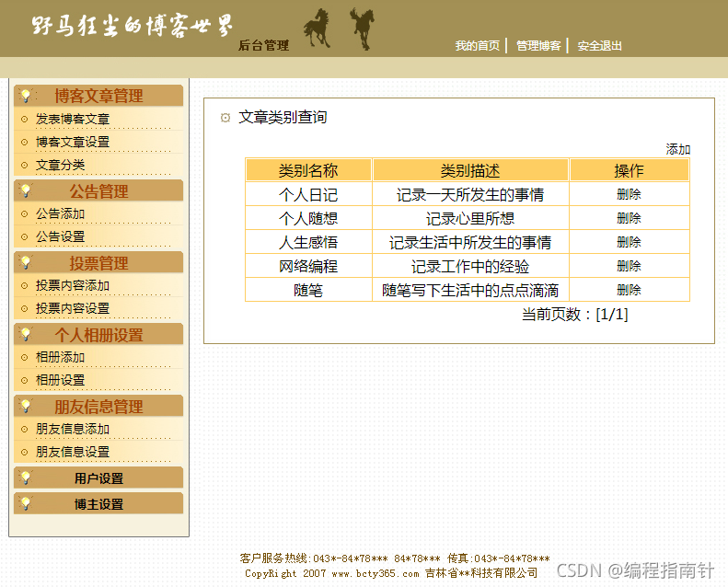The image size is (728, 587).
Task: Select the 网络编程 name cell
Action: click(308, 266)
